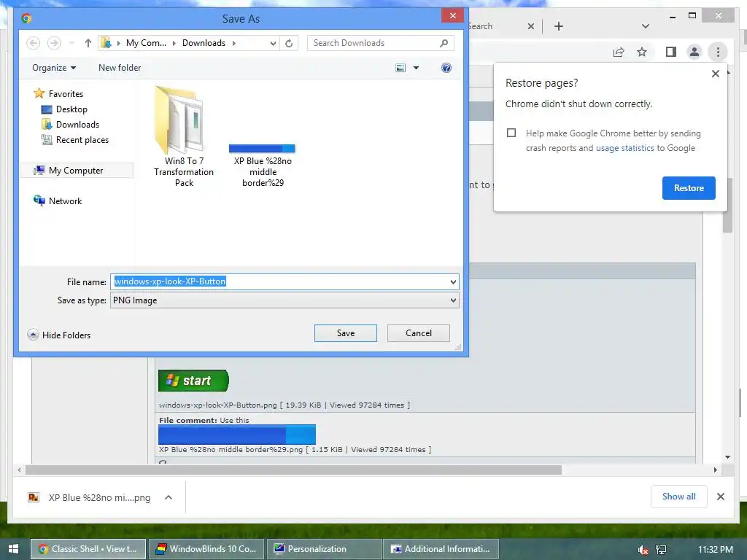Select My Computer in the navigation pane
This screenshot has width=747, height=560.
(76, 171)
